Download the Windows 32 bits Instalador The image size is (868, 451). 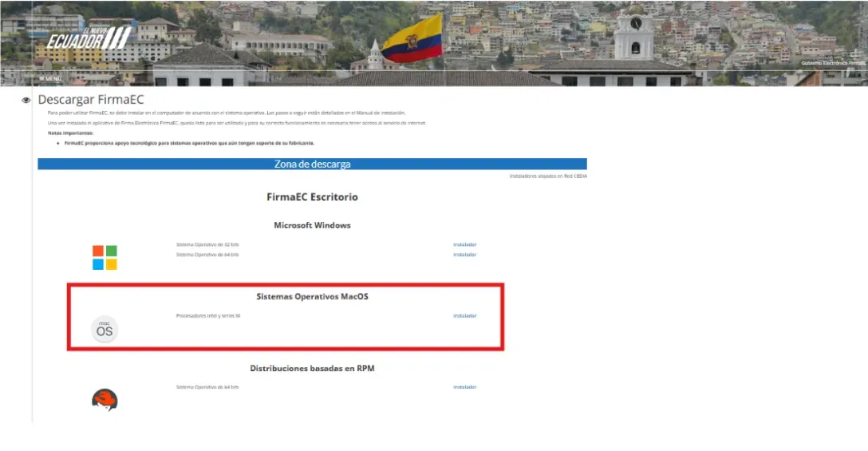pyautogui.click(x=465, y=244)
